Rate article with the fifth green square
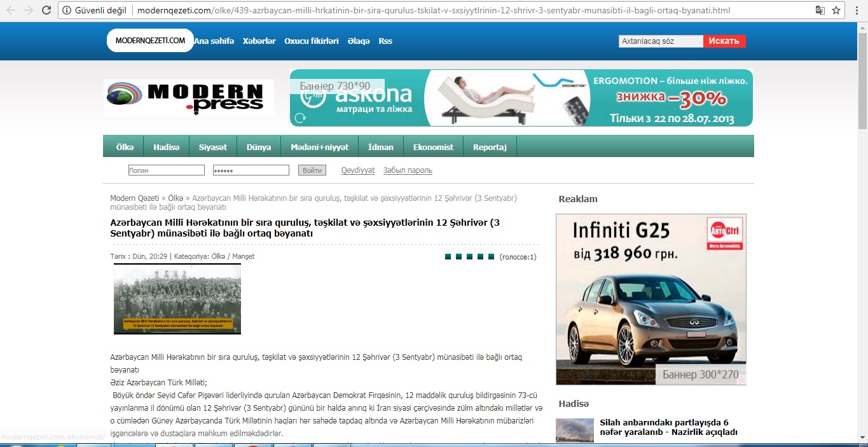This screenshot has width=868, height=447. click(491, 257)
